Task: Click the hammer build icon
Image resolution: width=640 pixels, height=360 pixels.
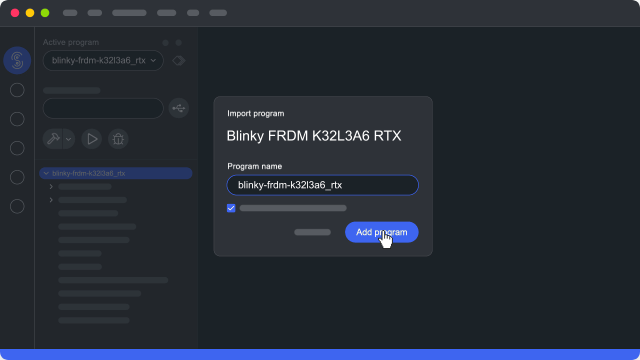Action: (53, 139)
